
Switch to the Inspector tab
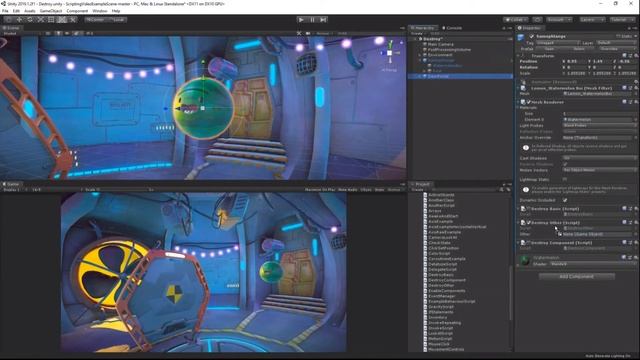pyautogui.click(x=529, y=28)
